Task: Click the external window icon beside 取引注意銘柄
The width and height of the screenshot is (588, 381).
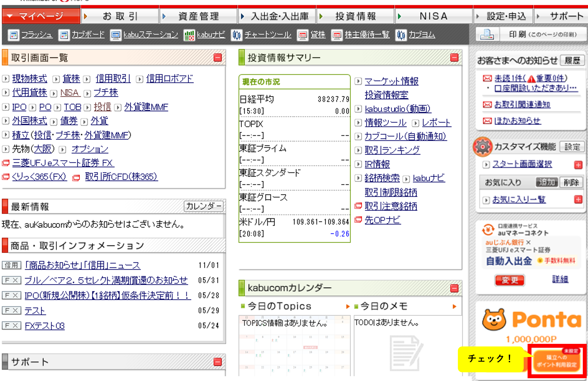Action: pos(358,206)
